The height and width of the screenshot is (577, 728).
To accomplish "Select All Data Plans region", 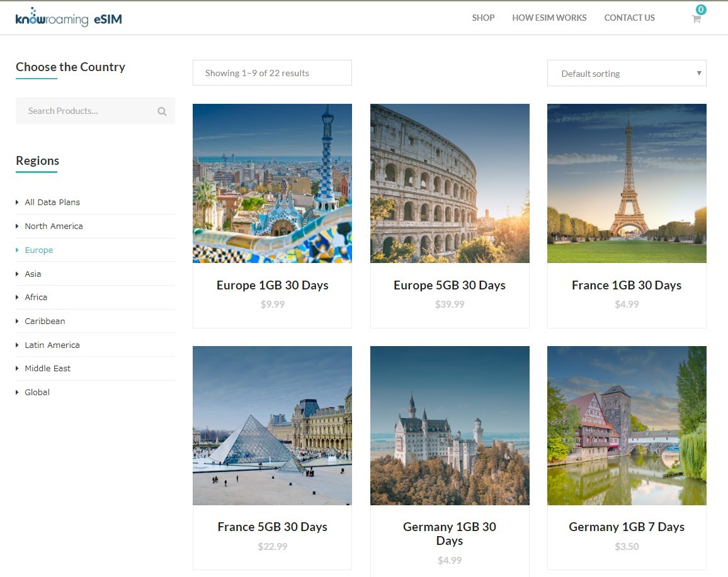I will (52, 202).
